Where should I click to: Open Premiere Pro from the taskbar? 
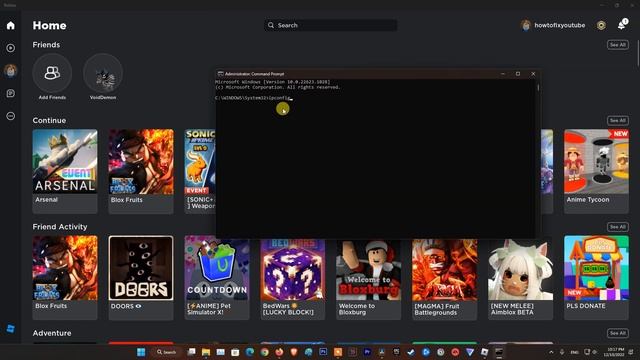tap(367, 352)
